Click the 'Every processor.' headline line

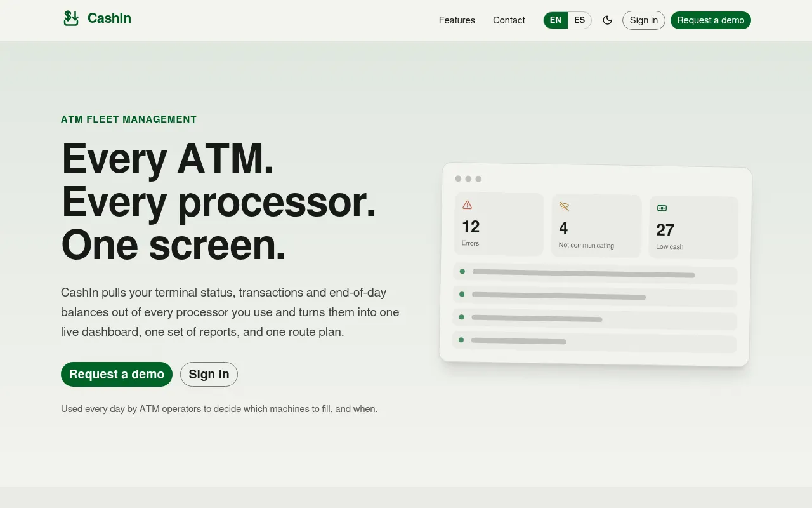[219, 202]
